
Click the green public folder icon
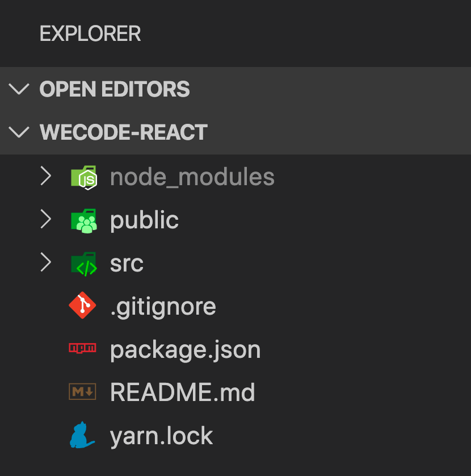point(83,219)
